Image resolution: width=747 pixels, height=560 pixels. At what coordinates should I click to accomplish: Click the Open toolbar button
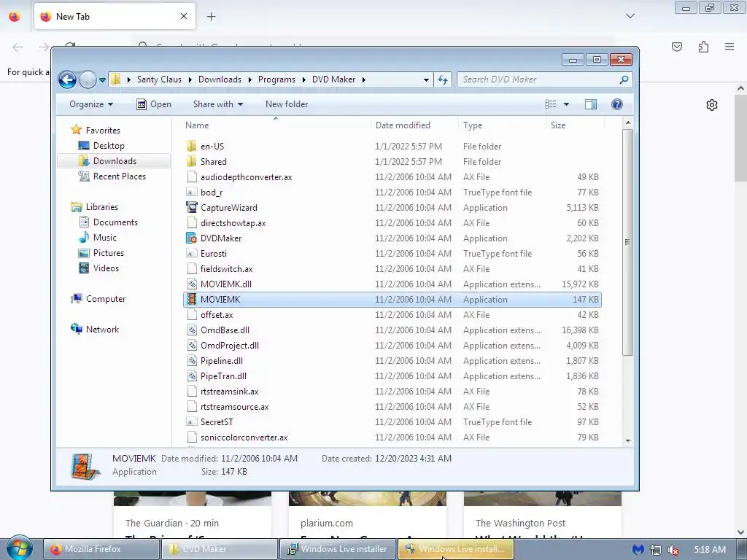point(154,104)
